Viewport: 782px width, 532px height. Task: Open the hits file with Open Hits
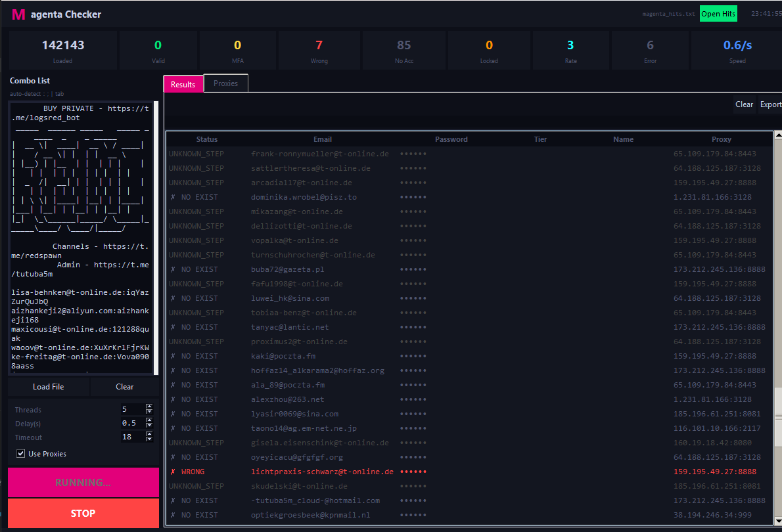[718, 14]
